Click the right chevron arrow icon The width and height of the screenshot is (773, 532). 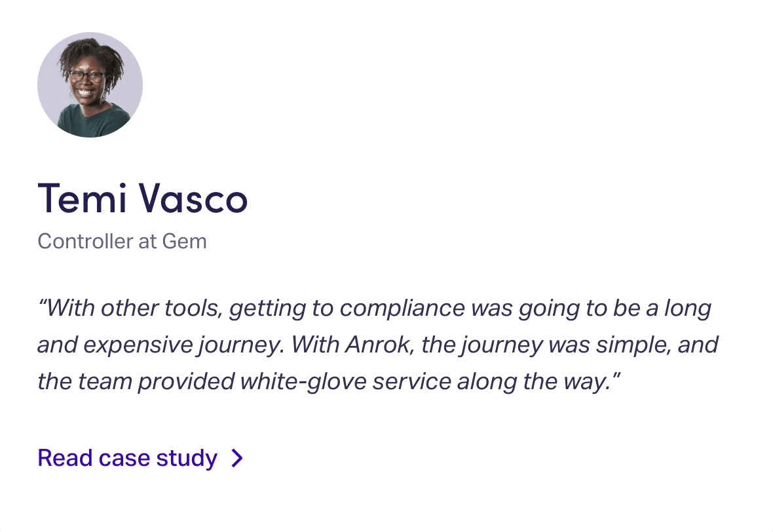[238, 458]
